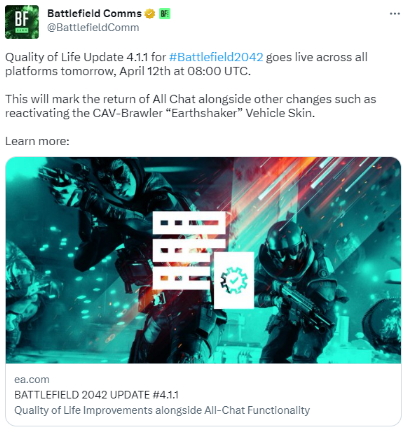The image size is (412, 433).
Task: Click the gear checkmark icon in preview
Action: [234, 280]
